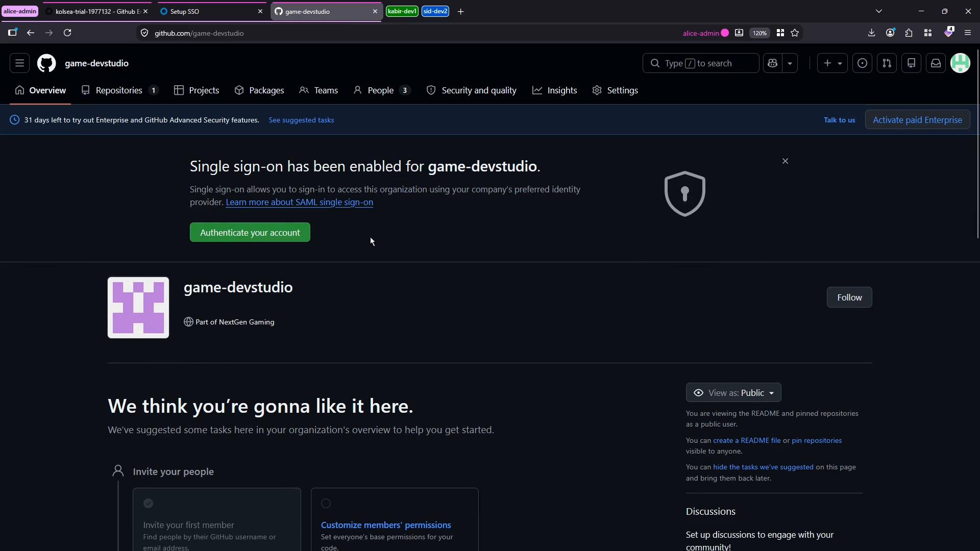Viewport: 980px width, 551px height.
Task: Follow the game-devstudio organization
Action: point(849,297)
